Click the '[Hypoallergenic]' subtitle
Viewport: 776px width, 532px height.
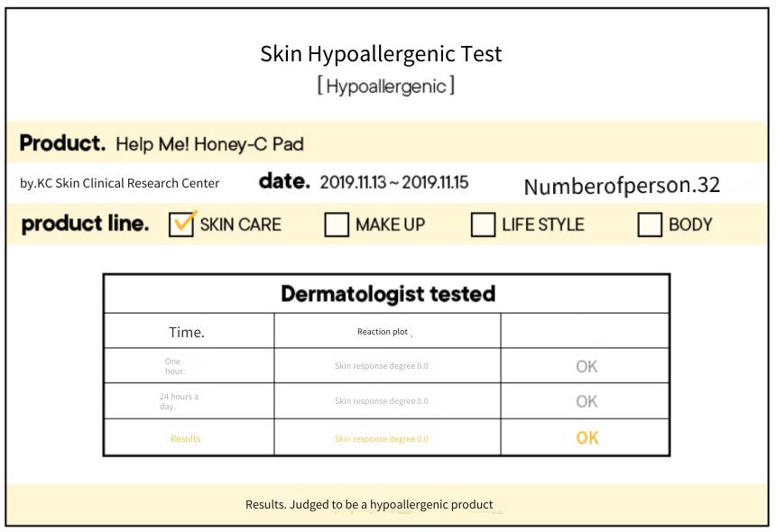[x=385, y=86]
